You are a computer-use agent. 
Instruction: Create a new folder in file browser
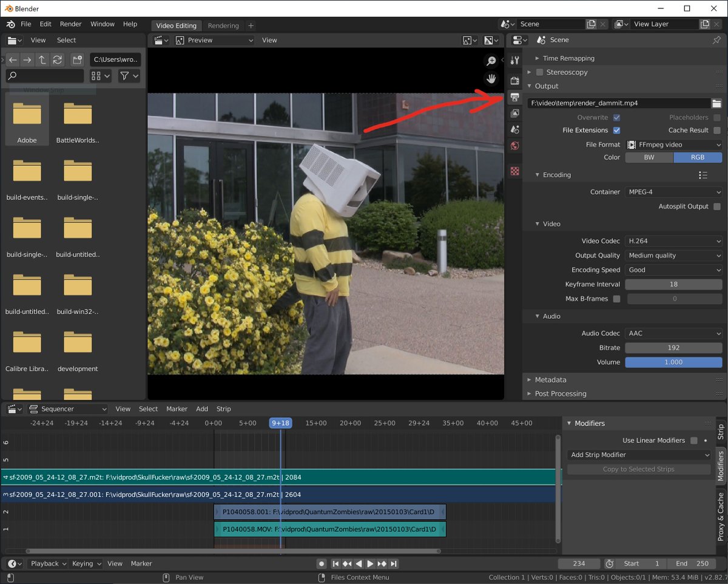pyautogui.click(x=77, y=59)
